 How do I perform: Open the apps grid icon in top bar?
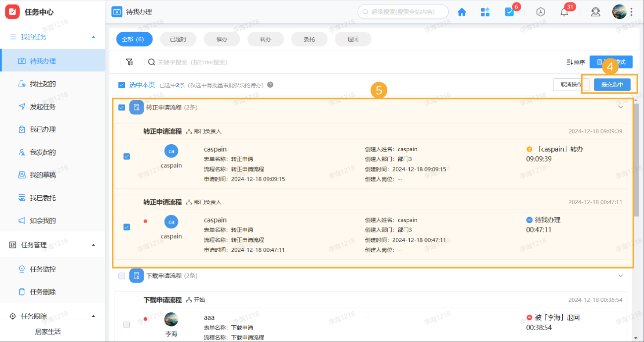pos(485,11)
